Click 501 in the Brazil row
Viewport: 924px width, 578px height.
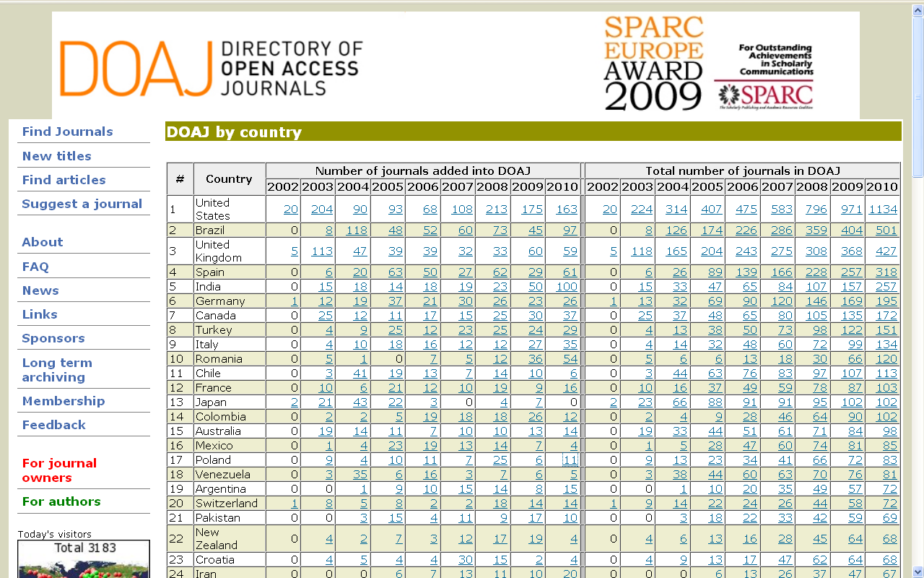886,230
